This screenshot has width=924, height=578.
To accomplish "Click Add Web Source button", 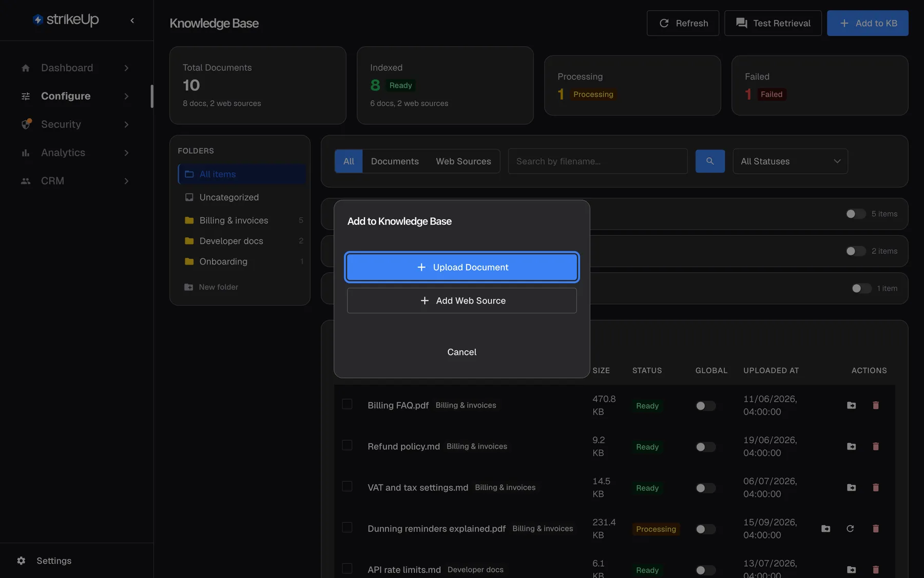I will pos(462,301).
